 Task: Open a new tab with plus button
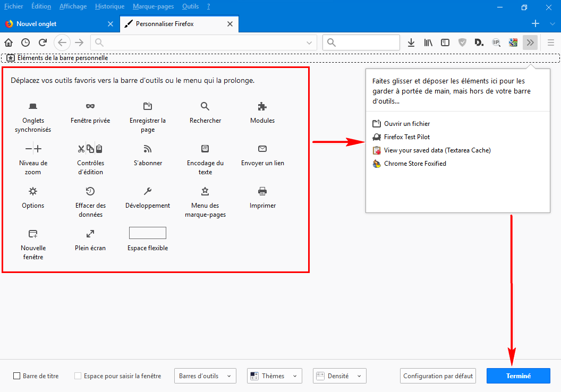[x=535, y=23]
